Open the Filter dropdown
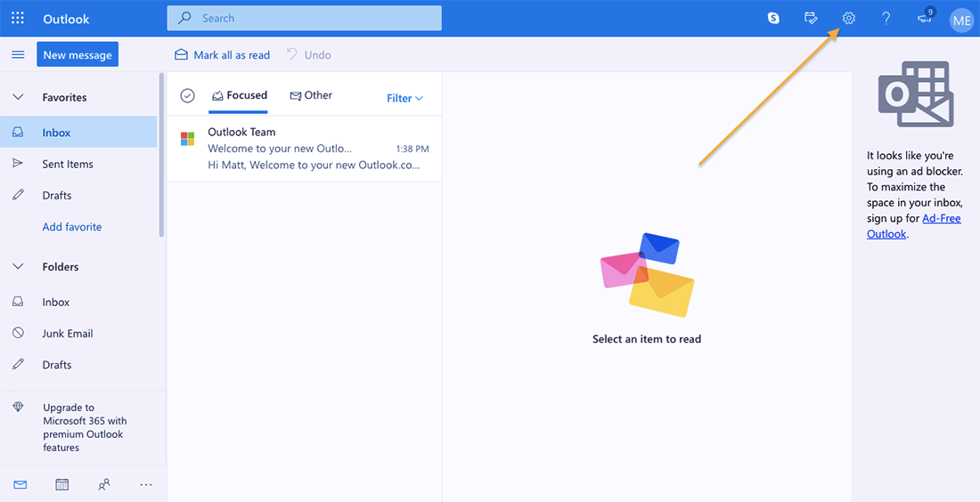 click(x=404, y=98)
